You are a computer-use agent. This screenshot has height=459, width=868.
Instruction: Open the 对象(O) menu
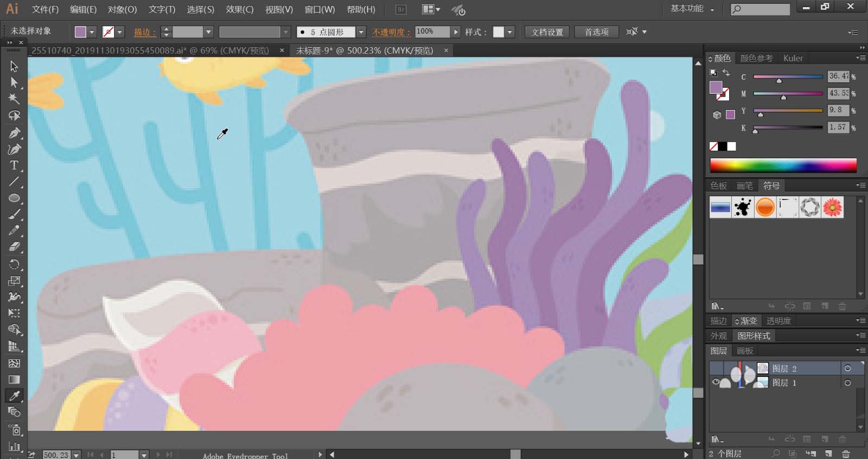coord(122,10)
